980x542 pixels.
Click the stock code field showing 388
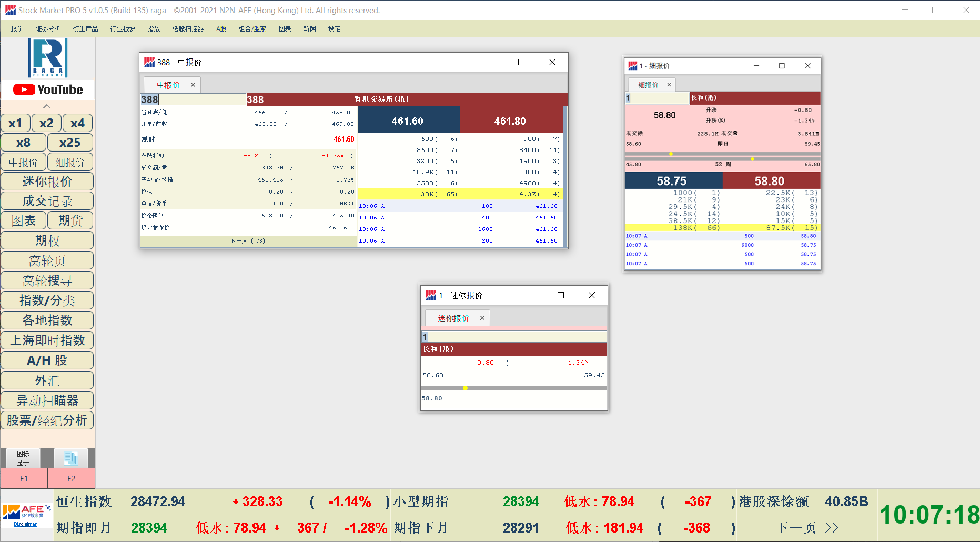click(193, 99)
